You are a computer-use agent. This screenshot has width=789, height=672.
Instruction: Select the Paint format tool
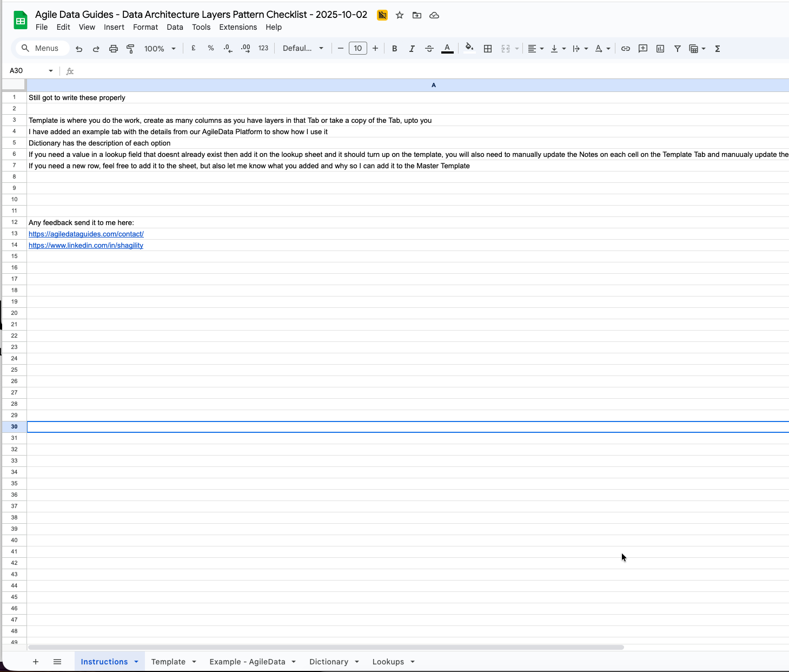[x=130, y=49]
